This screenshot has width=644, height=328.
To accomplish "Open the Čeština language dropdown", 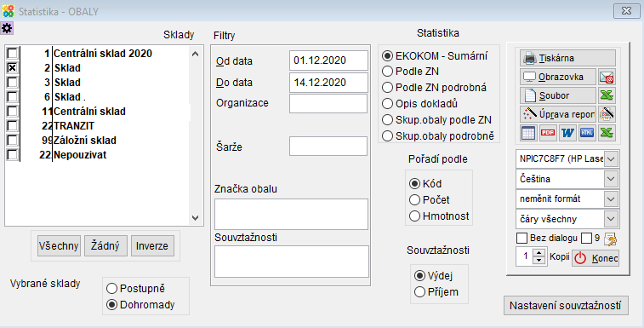I will 611,179.
